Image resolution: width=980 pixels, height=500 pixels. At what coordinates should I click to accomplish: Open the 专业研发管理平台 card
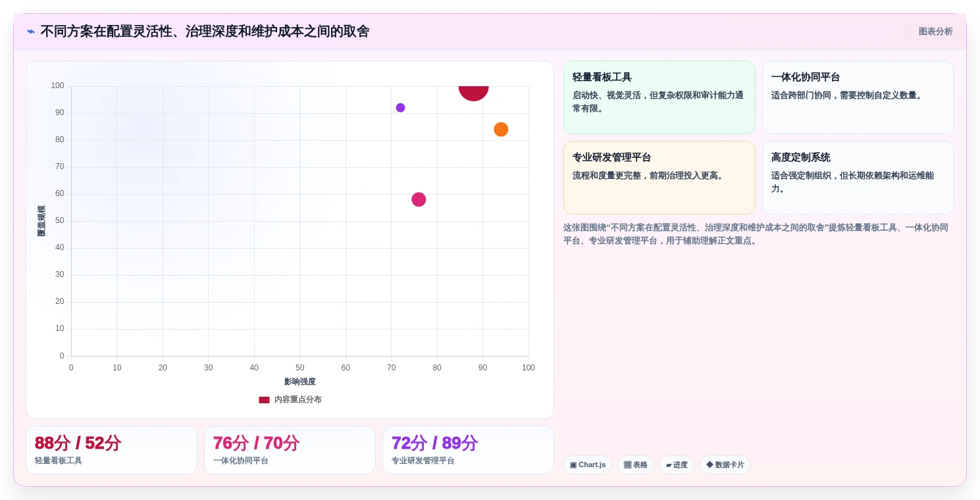(659, 178)
